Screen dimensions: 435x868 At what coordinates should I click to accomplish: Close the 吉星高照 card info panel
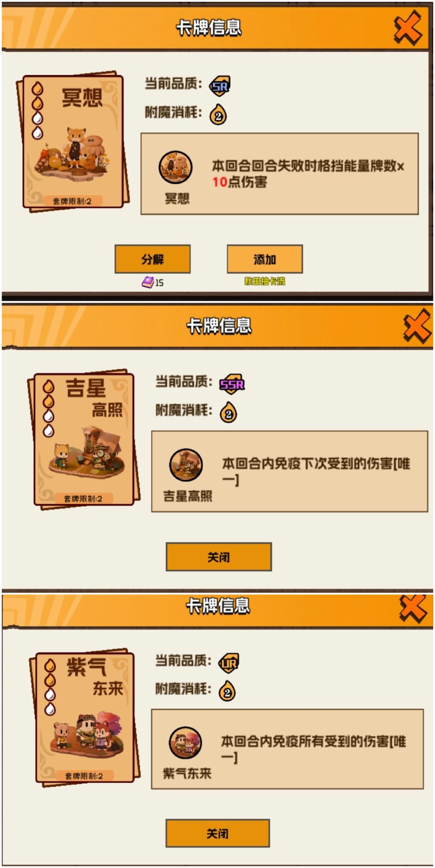point(417,326)
